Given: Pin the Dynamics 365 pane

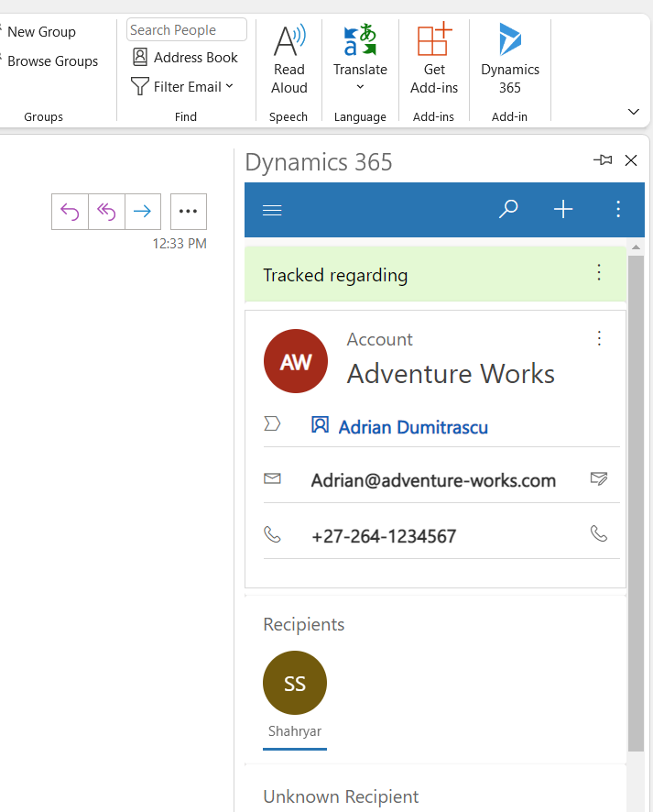Looking at the screenshot, I should (x=603, y=160).
